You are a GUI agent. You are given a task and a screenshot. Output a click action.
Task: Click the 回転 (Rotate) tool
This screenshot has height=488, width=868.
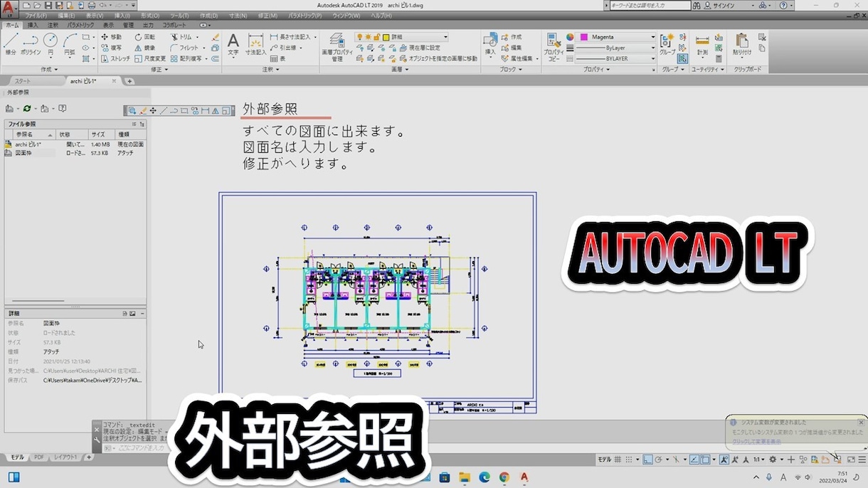pos(144,37)
